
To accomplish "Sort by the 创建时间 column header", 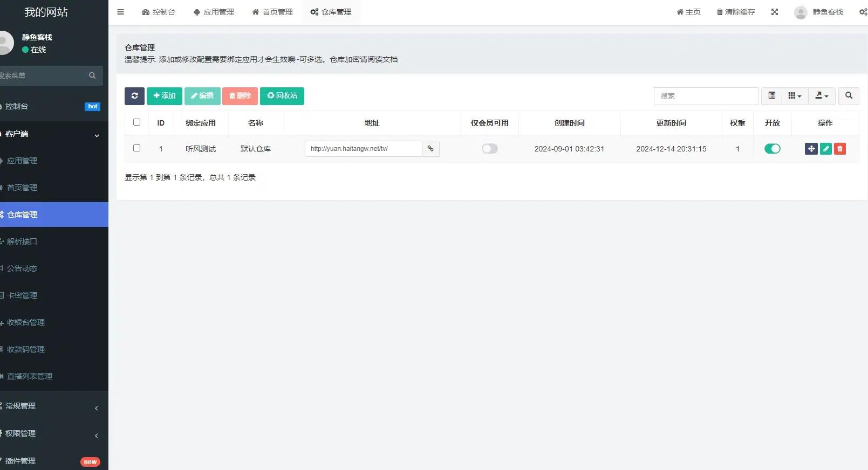I will [x=570, y=123].
